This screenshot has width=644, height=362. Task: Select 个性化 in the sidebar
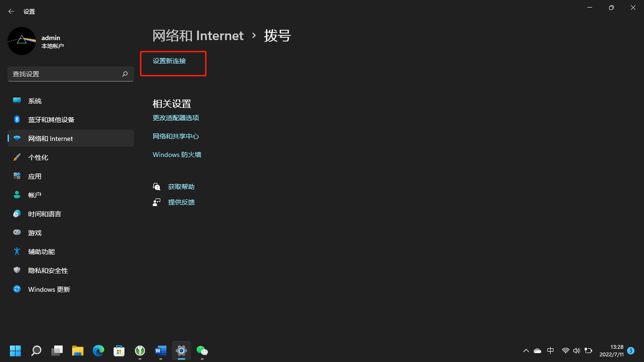point(38,157)
